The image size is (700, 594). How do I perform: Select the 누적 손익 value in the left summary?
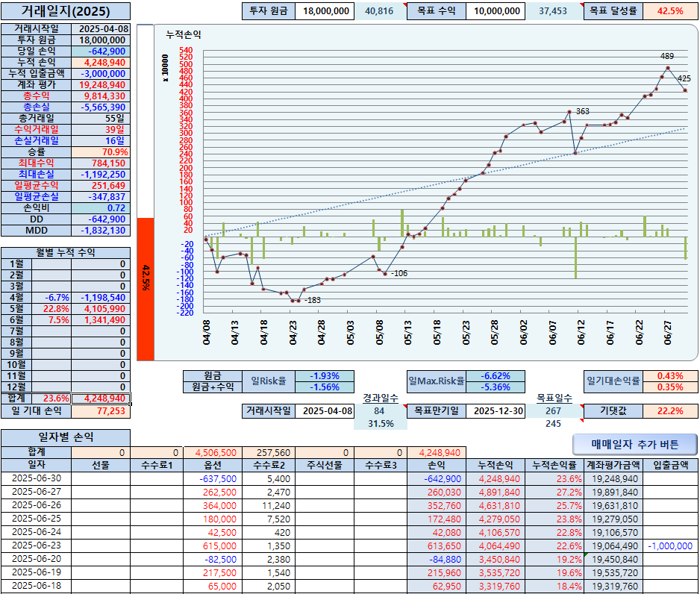pyautogui.click(x=101, y=63)
